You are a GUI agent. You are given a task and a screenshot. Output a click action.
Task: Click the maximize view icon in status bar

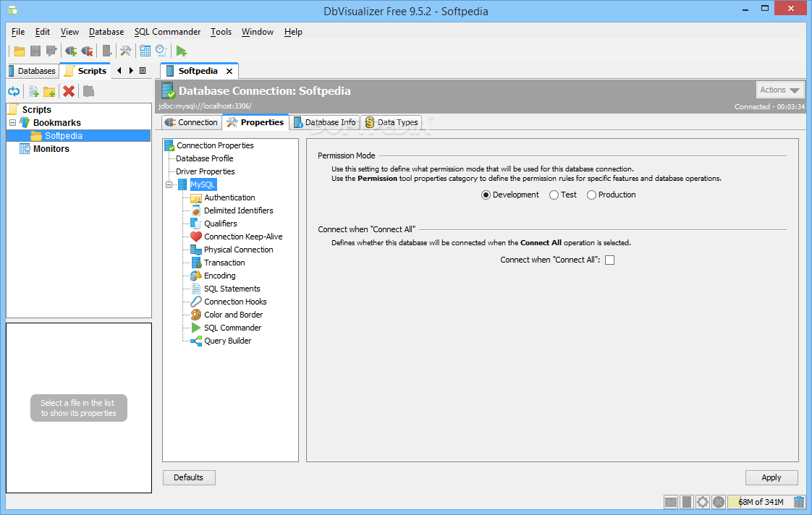click(x=671, y=501)
